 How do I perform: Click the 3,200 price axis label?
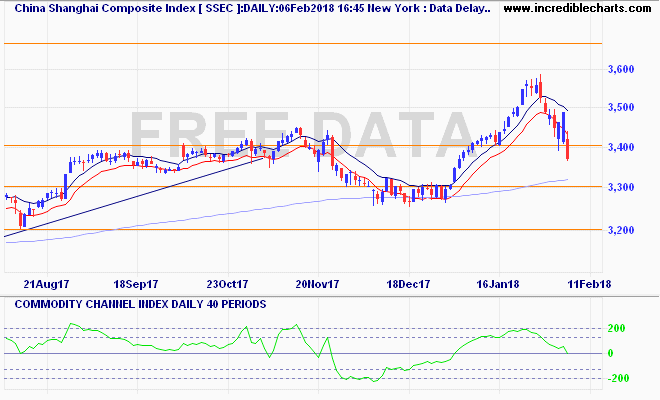(621, 230)
